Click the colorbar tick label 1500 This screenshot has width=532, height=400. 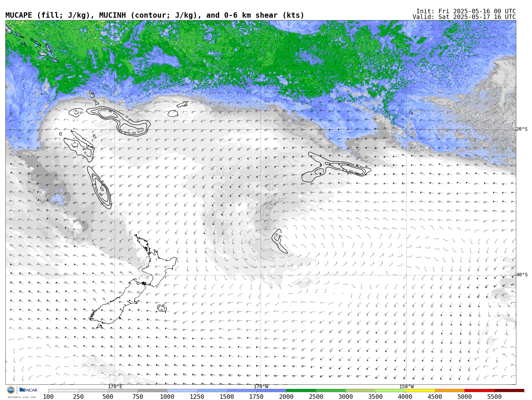click(227, 397)
